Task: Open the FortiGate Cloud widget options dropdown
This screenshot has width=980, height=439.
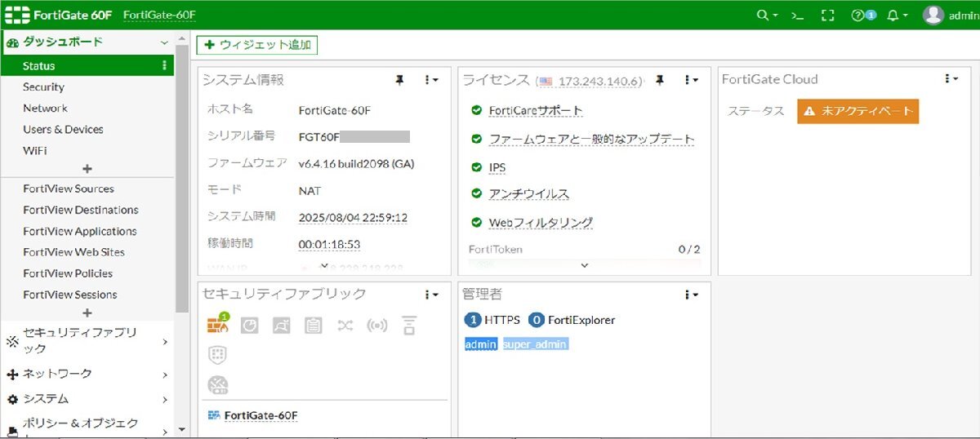Action: pos(951,78)
